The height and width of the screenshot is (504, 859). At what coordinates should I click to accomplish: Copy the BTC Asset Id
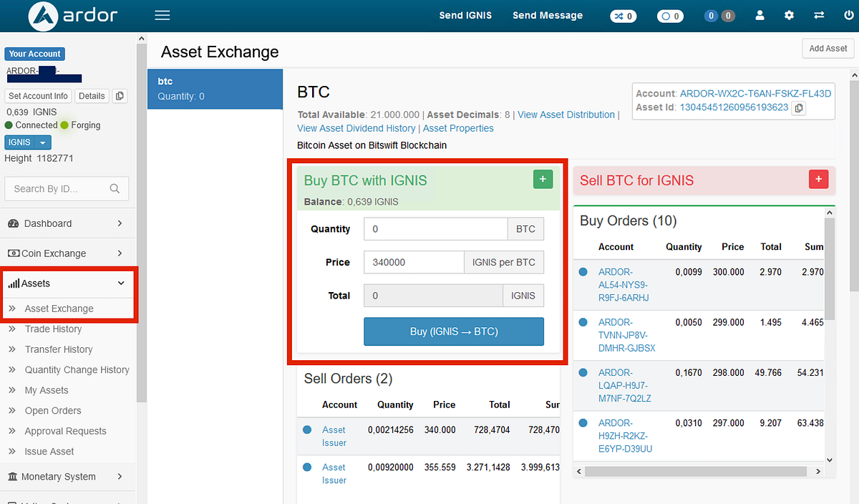click(x=799, y=108)
